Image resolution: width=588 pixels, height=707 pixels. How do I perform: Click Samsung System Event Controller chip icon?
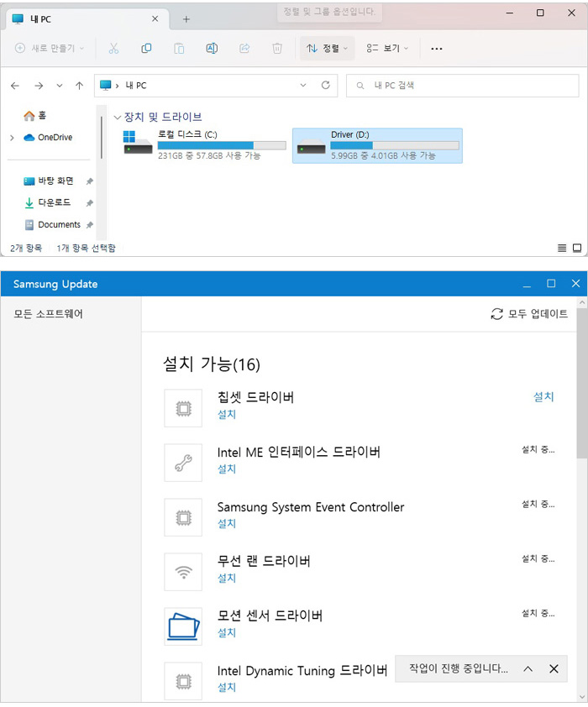pyautogui.click(x=183, y=517)
